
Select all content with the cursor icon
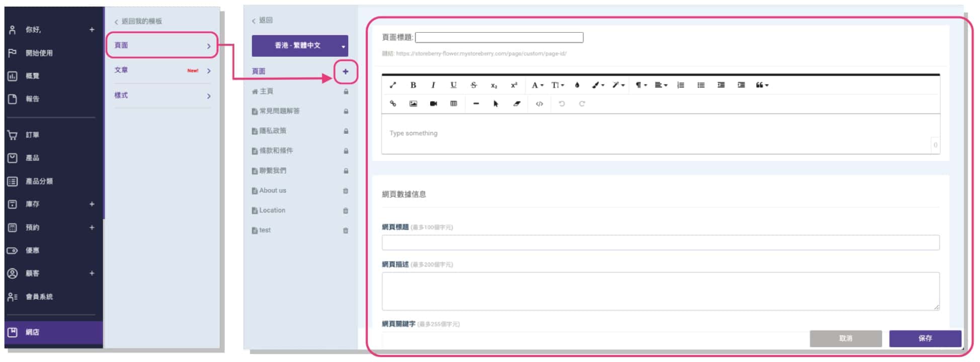coord(496,104)
